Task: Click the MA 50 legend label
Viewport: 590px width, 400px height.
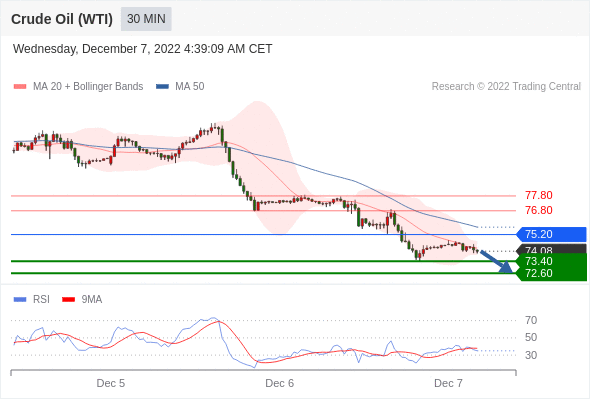Action: point(190,87)
